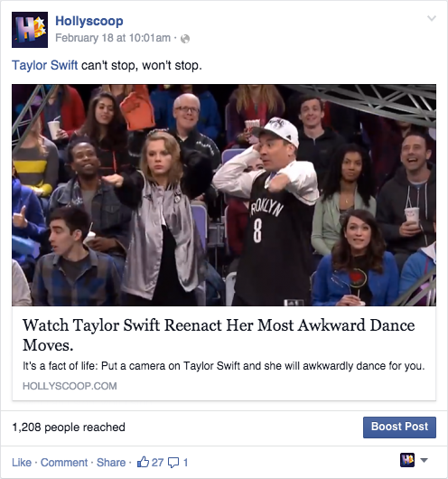The image size is (448, 479).
Task: Share this post
Action: click(111, 463)
